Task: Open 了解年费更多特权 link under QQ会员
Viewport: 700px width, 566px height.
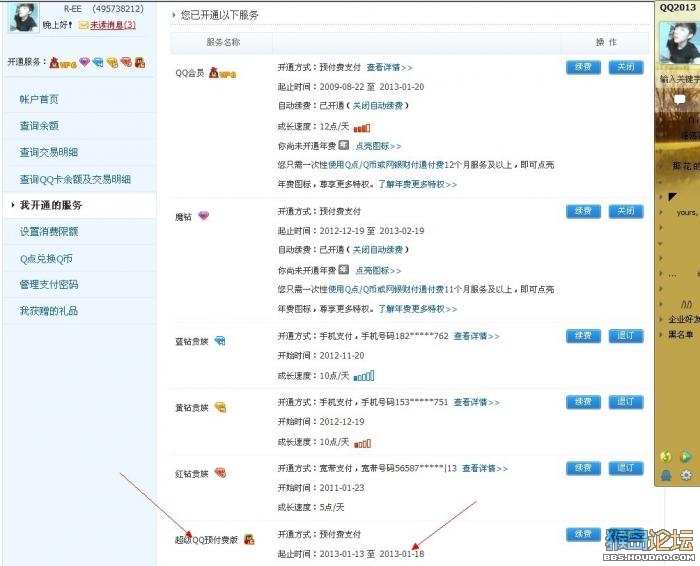Action: [417, 184]
